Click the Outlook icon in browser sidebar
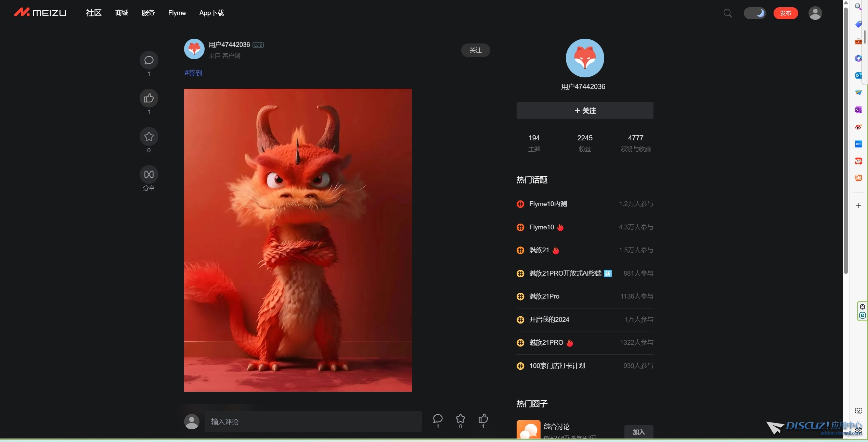868x442 pixels. click(858, 76)
